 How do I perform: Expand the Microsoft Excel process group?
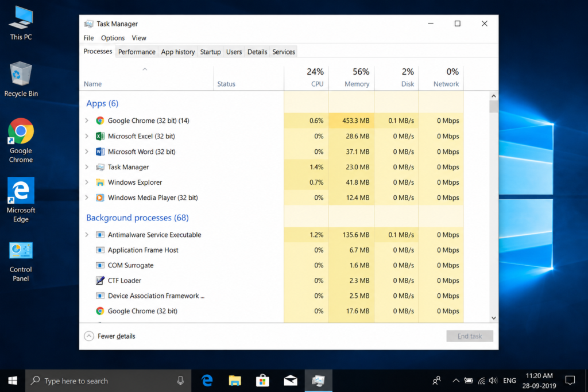pyautogui.click(x=87, y=136)
